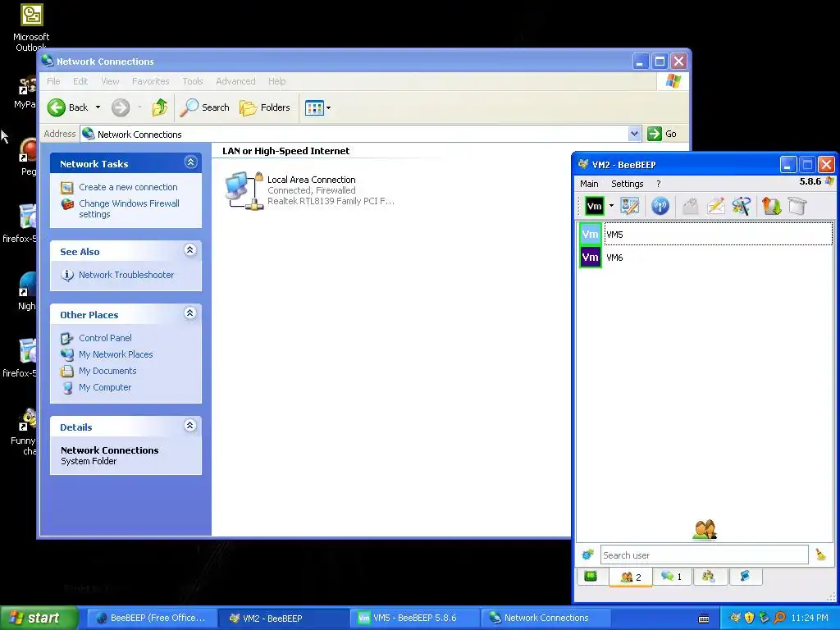Click the grey Forward arrow button
Viewport: 840px width, 630px height.
pyautogui.click(x=121, y=107)
